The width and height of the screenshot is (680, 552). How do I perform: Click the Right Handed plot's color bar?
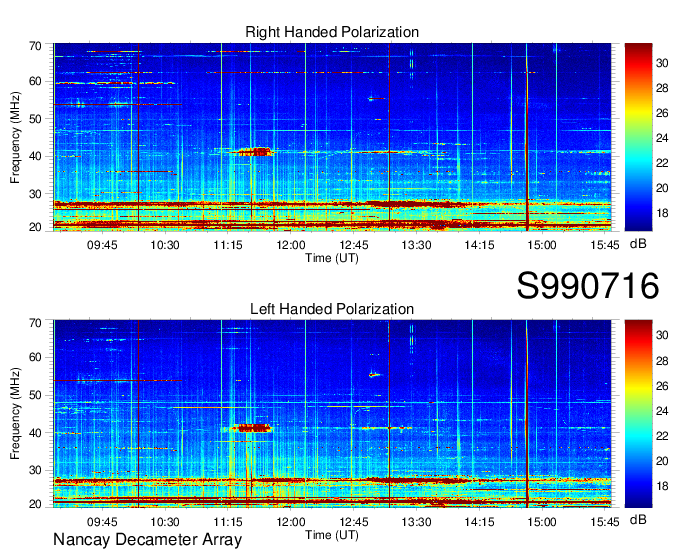click(x=638, y=137)
